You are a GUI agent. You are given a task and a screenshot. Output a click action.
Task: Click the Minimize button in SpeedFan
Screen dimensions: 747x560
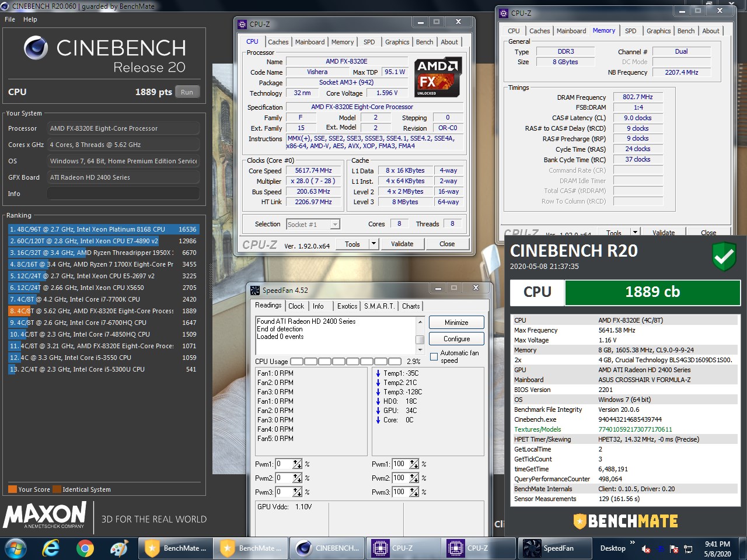(x=456, y=323)
